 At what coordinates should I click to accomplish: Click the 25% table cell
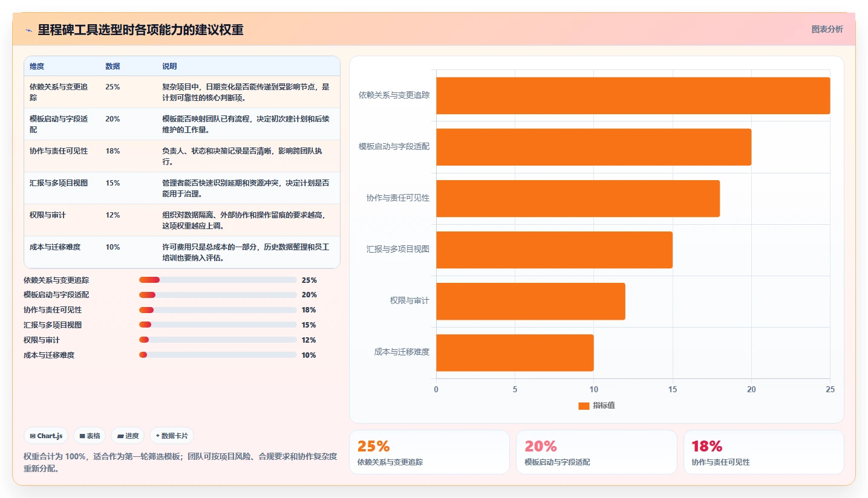point(113,87)
